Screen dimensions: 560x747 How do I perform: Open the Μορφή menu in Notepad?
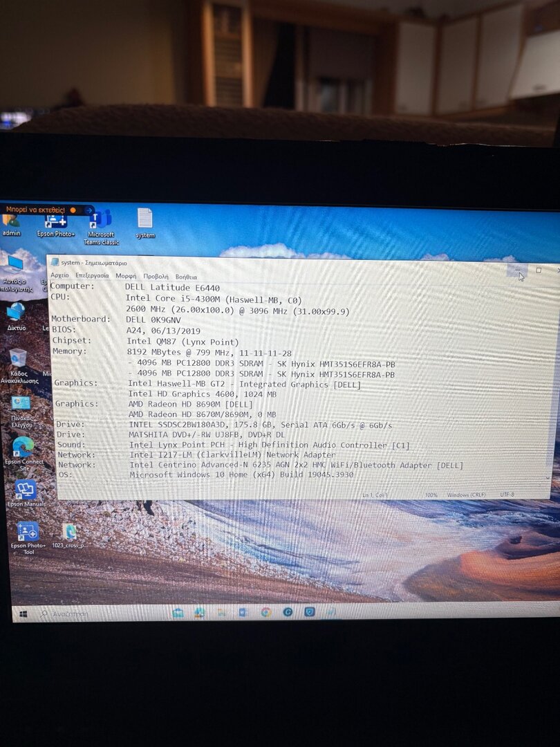(x=126, y=276)
